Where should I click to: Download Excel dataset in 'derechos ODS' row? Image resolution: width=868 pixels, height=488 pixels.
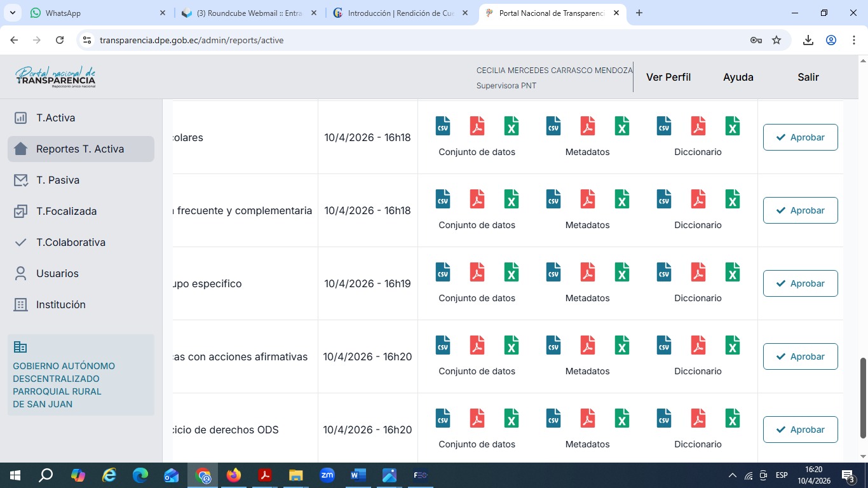pyautogui.click(x=512, y=418)
